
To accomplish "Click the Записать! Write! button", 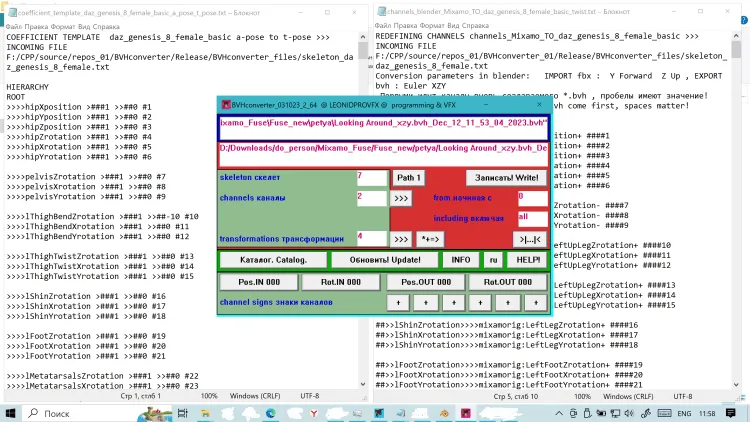I will (x=507, y=178).
